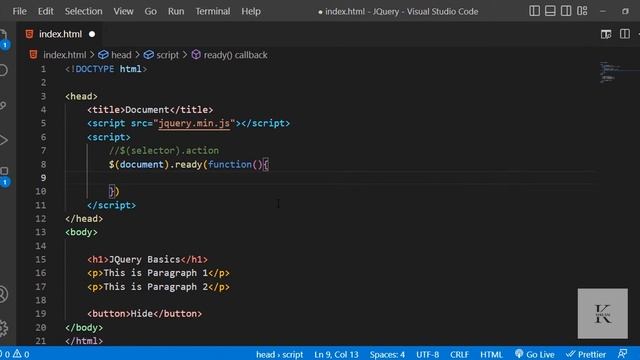Open the View menu
This screenshot has width=640, height=360.
click(x=123, y=11)
